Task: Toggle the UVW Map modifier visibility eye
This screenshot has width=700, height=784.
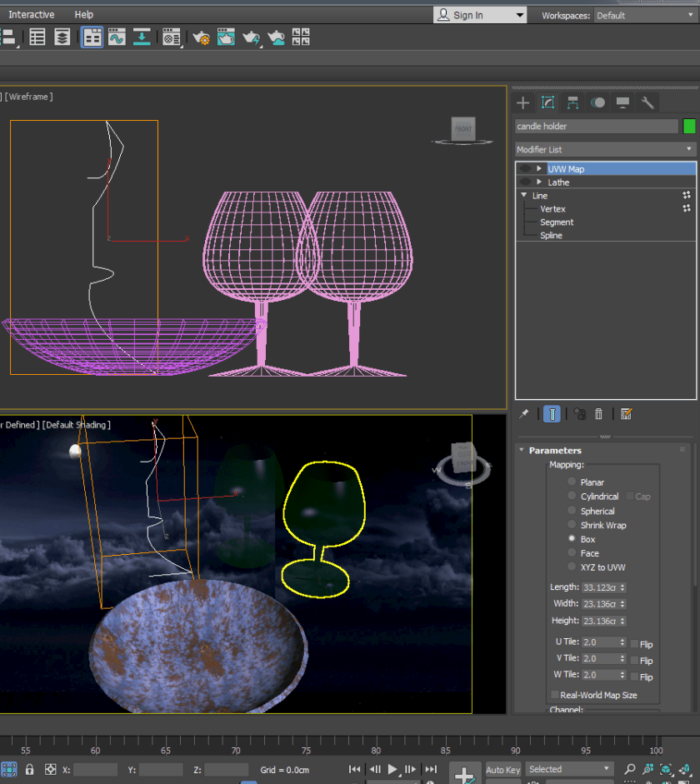Action: (524, 169)
